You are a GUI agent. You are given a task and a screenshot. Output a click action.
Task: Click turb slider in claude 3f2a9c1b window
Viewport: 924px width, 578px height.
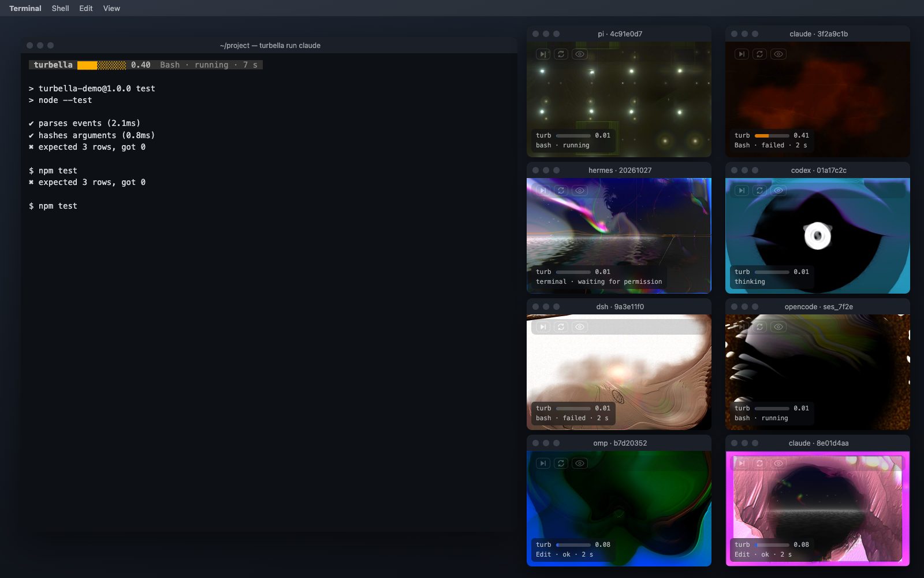pyautogui.click(x=772, y=136)
